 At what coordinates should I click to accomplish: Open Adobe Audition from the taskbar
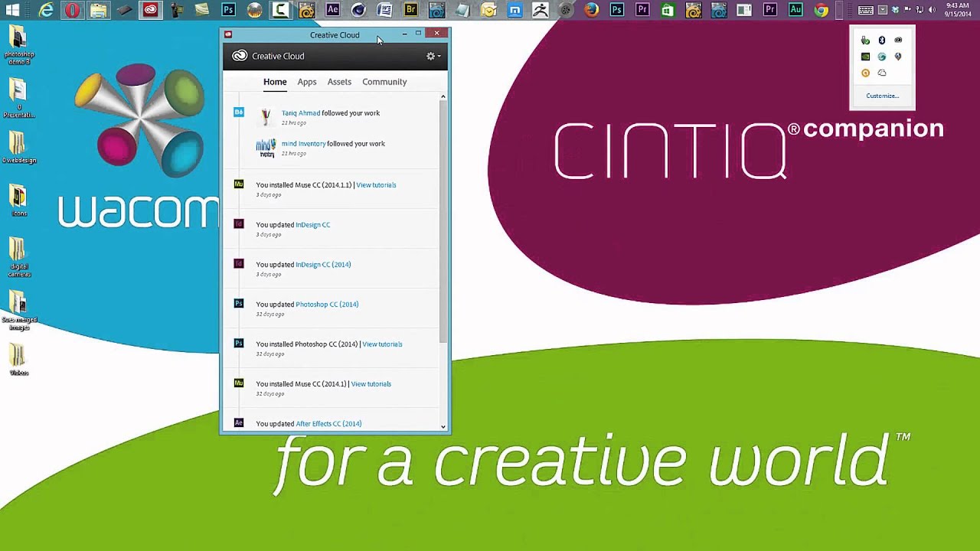795,10
